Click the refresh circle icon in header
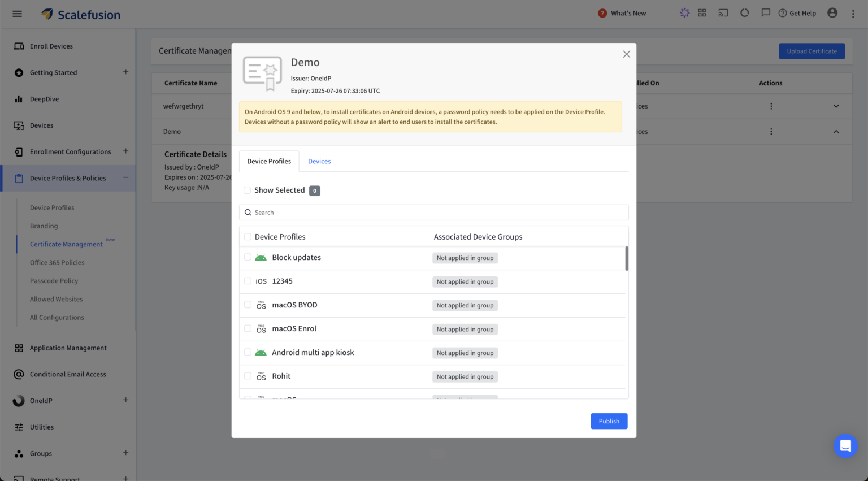868x481 pixels. tap(744, 13)
